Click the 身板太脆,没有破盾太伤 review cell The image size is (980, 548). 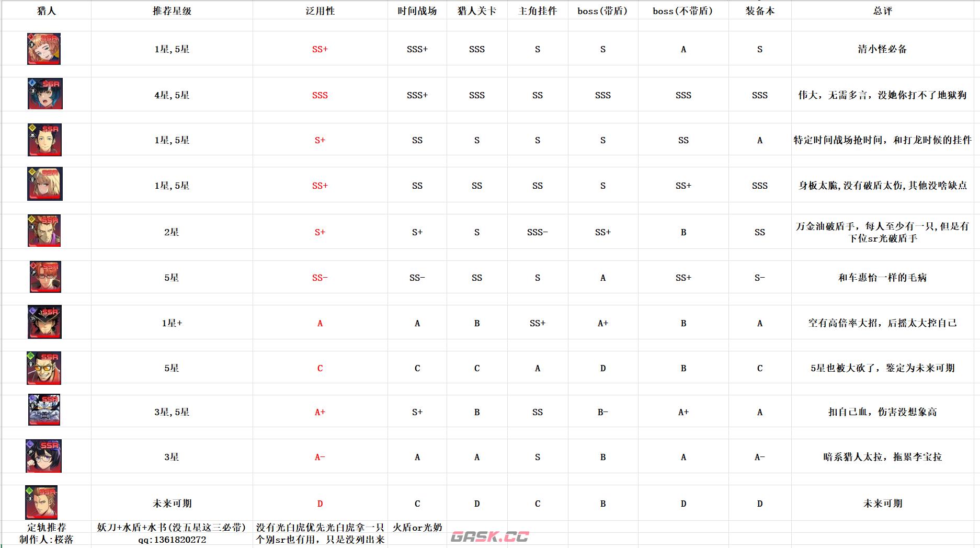tap(883, 186)
